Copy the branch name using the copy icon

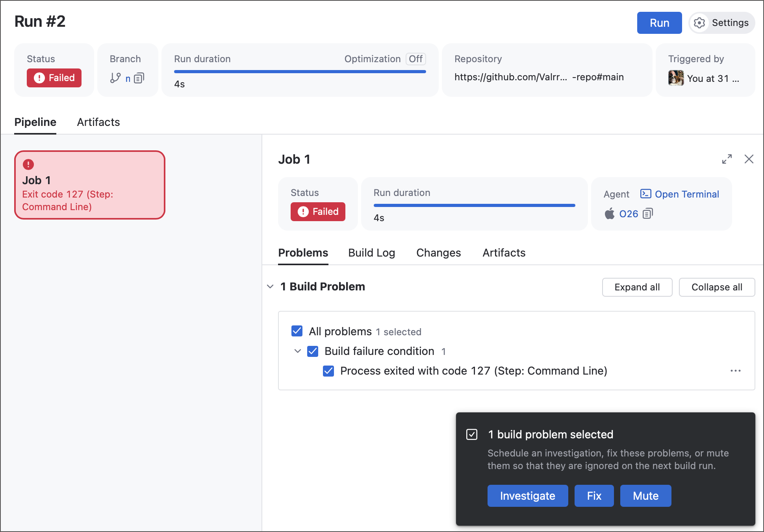click(x=138, y=78)
